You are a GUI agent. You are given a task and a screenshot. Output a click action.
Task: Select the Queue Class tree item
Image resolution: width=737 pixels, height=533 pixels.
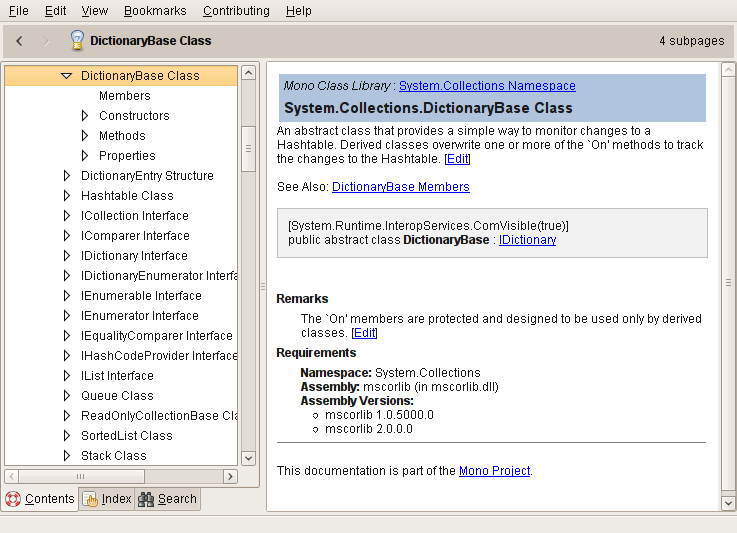(117, 396)
